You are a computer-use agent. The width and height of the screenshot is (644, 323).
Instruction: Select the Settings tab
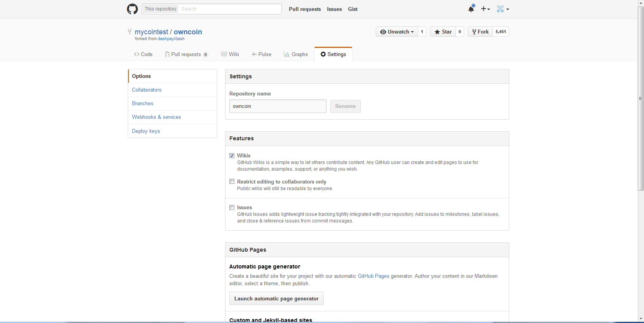click(333, 54)
